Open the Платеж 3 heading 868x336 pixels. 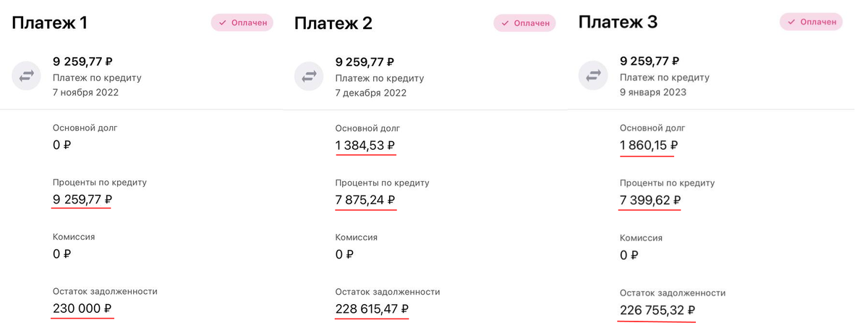click(618, 22)
